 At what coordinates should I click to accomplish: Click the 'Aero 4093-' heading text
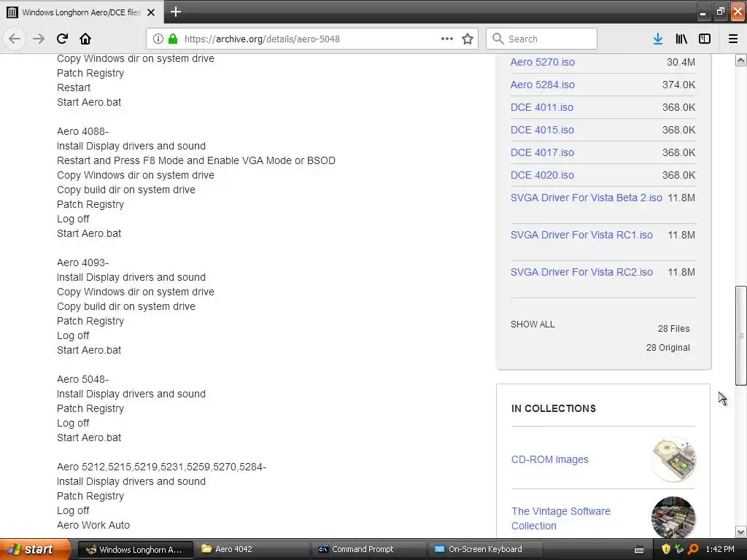(83, 262)
